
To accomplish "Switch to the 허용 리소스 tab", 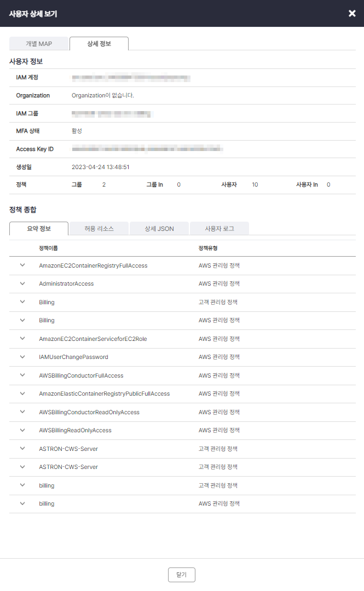I will tap(99, 228).
